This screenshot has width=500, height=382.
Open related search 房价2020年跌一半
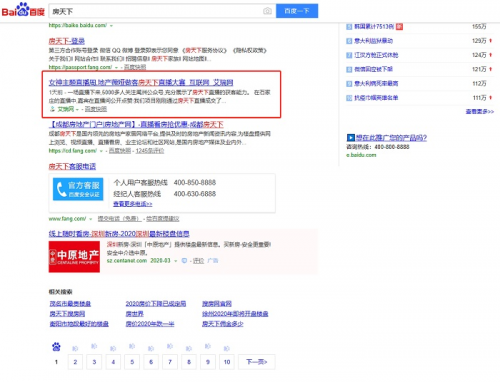pos(150,324)
